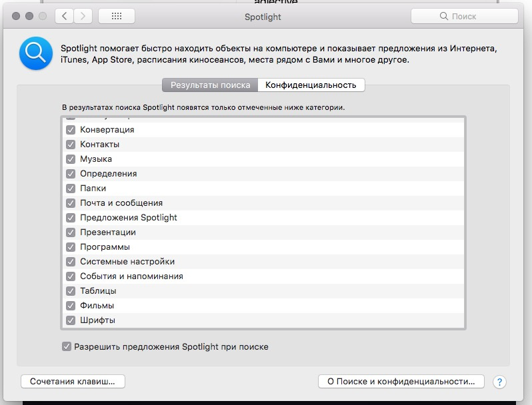Select the Папки row label
This screenshot has width=532, height=405.
93,189
